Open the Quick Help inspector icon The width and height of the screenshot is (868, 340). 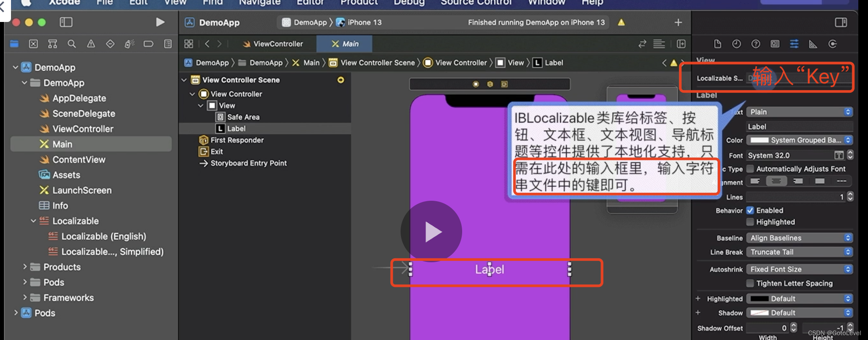click(756, 43)
